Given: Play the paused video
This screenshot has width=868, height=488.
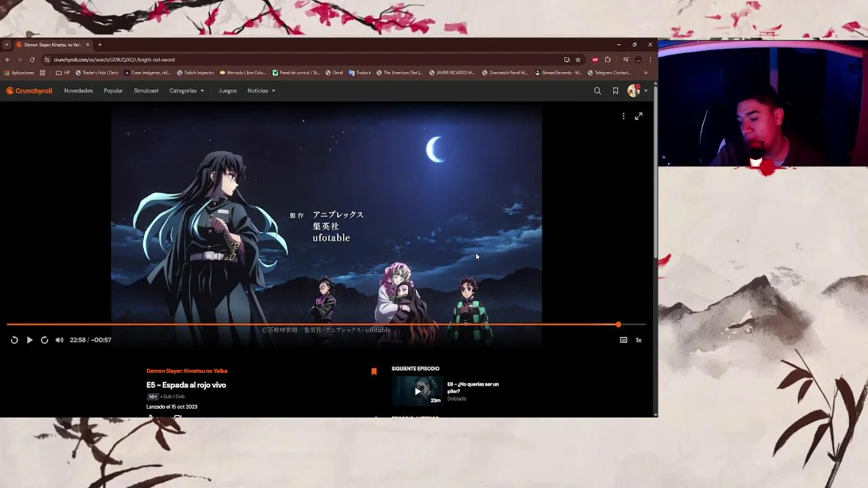Looking at the screenshot, I should click(x=29, y=340).
